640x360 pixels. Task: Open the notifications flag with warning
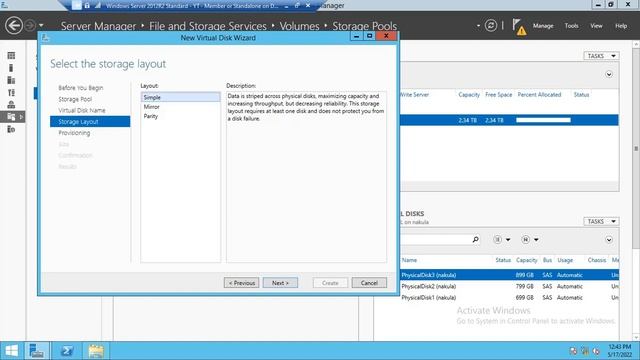519,27
